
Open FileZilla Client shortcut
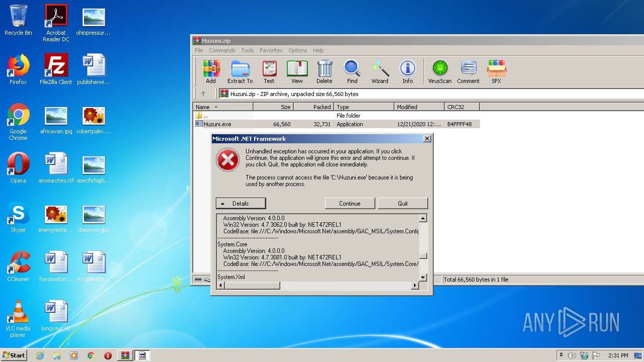pyautogui.click(x=56, y=69)
